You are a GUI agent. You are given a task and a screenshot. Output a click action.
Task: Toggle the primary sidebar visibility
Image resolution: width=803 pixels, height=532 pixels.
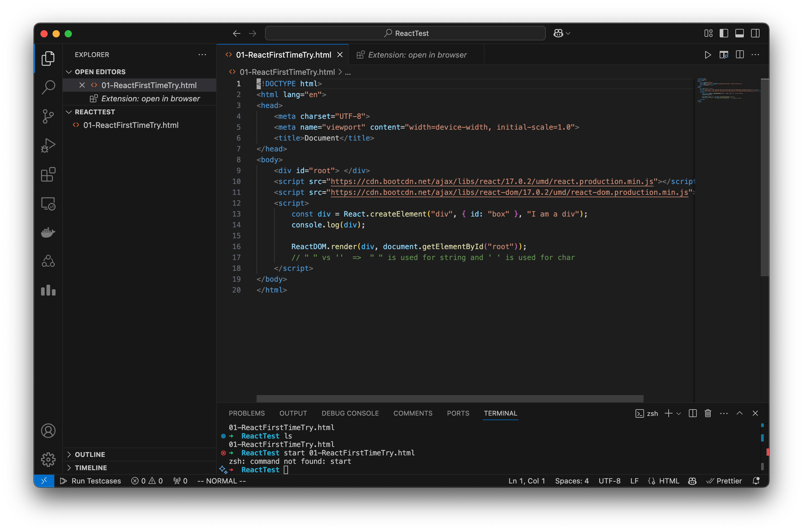coord(724,33)
